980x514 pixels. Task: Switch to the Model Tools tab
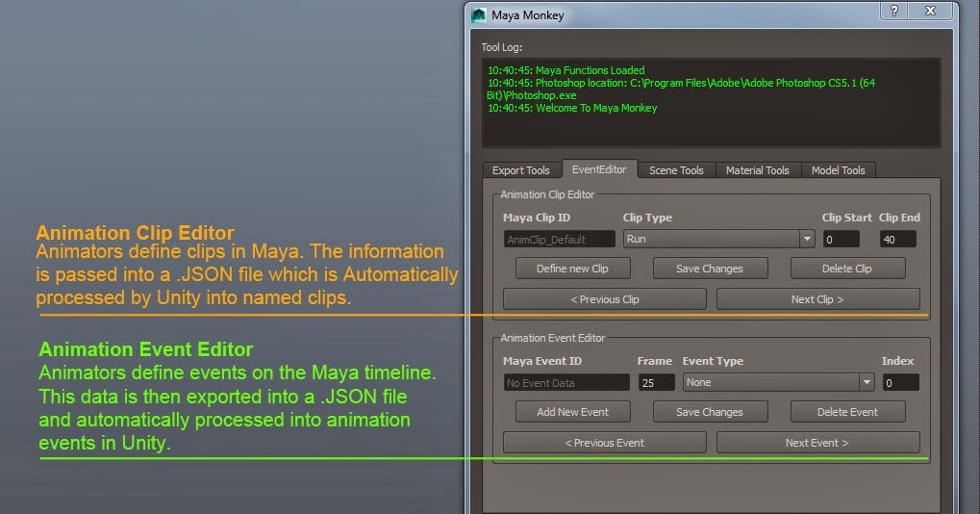coord(838,170)
